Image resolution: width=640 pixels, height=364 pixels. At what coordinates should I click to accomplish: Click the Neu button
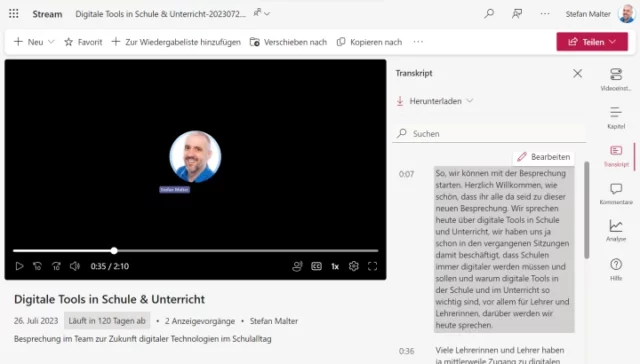29,42
